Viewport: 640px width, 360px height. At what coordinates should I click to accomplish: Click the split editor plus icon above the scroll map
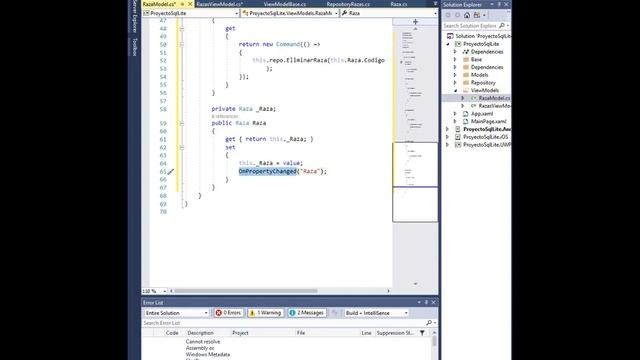(415, 22)
